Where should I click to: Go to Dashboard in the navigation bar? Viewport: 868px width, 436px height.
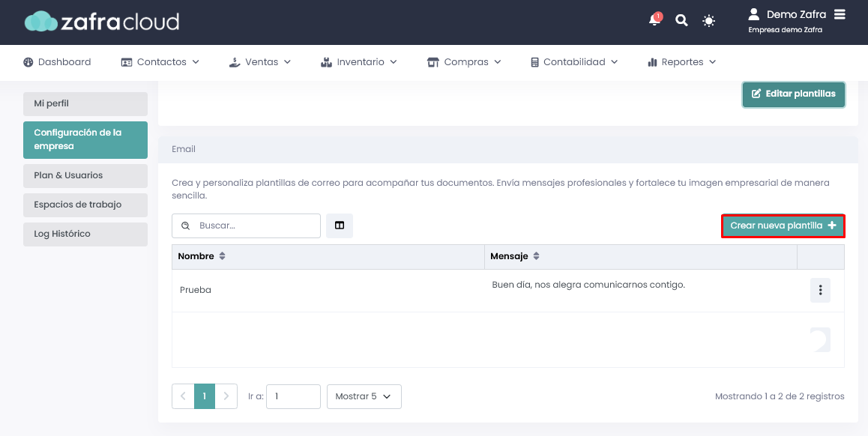pos(57,62)
